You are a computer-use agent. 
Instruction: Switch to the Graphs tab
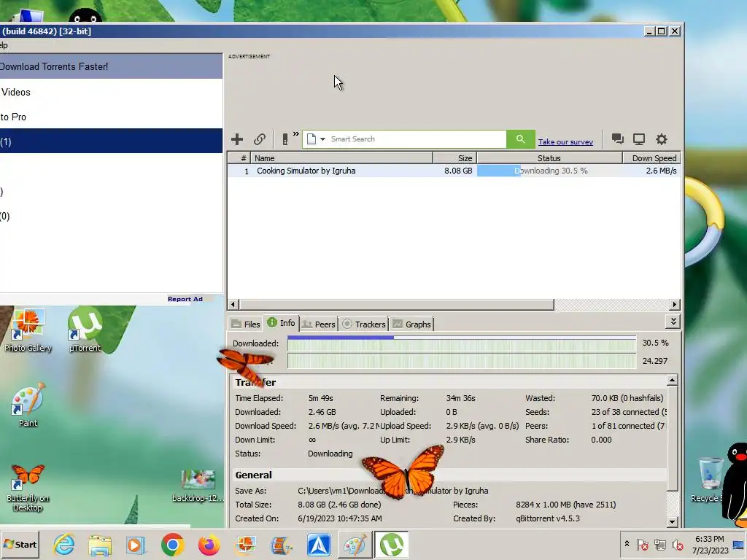click(411, 324)
